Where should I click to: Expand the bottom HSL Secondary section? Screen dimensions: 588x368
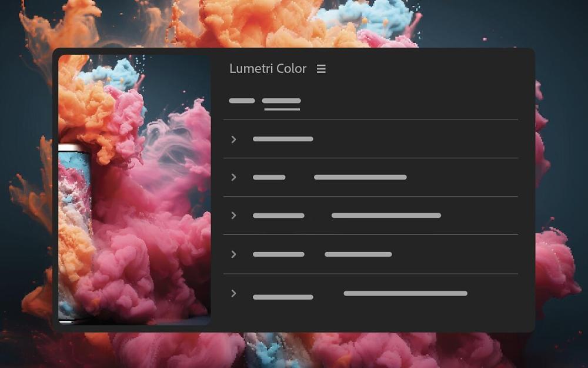pos(233,293)
